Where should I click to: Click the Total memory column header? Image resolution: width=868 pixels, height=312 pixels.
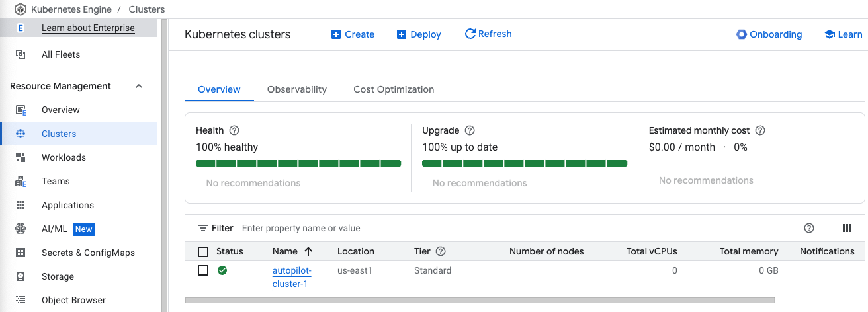[749, 251]
